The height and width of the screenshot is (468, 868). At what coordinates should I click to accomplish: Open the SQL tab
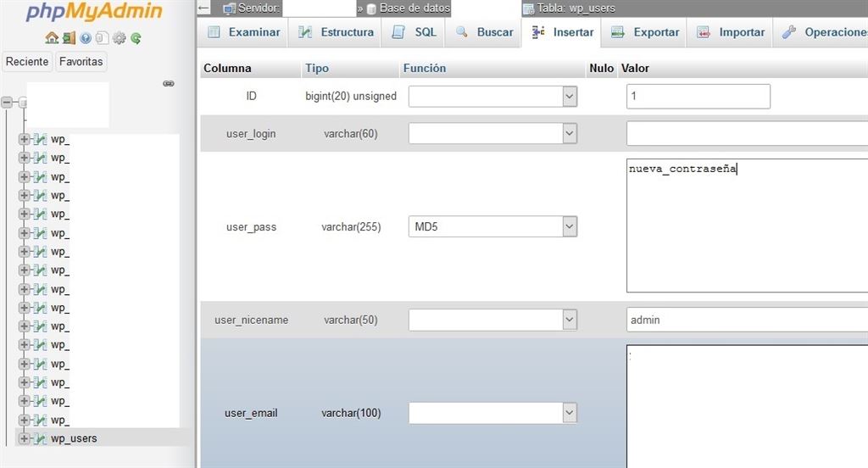point(415,32)
